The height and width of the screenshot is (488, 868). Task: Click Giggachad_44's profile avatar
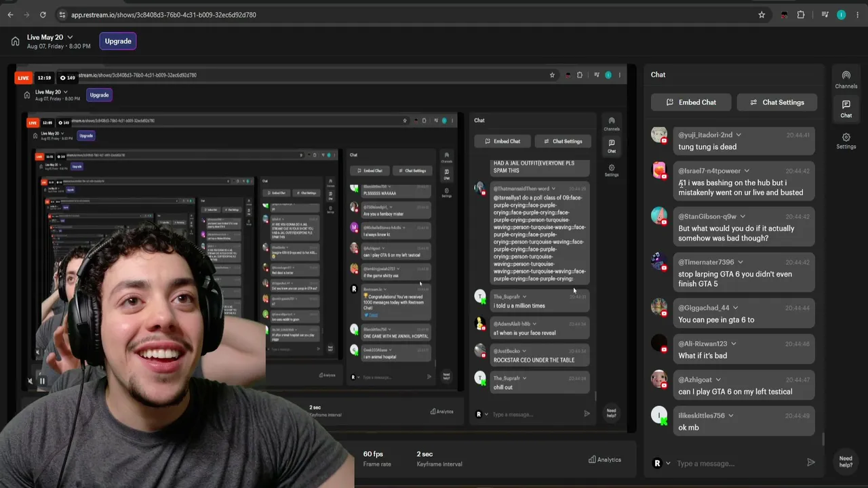[x=659, y=307]
